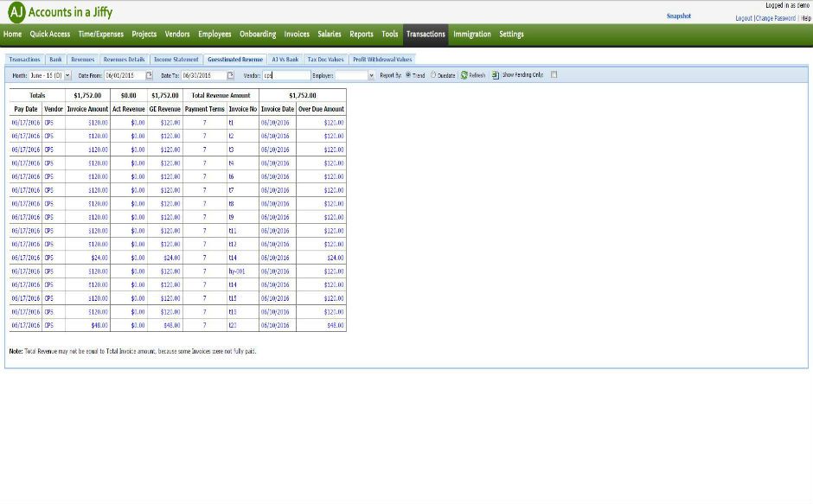This screenshot has width=813, height=504.
Task: Click invoice number t3 cell
Action: pyautogui.click(x=243, y=150)
